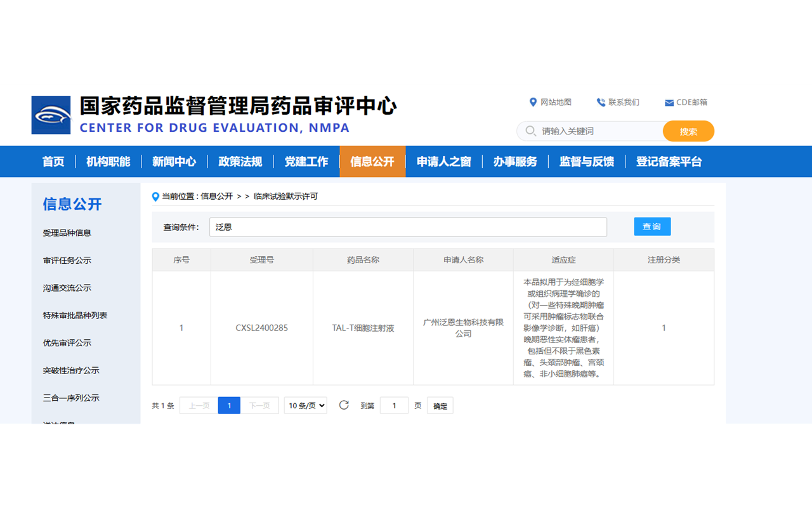Click the 信息公开 breadcrumb link
Viewport: 812px width, 513px height.
tap(217, 197)
